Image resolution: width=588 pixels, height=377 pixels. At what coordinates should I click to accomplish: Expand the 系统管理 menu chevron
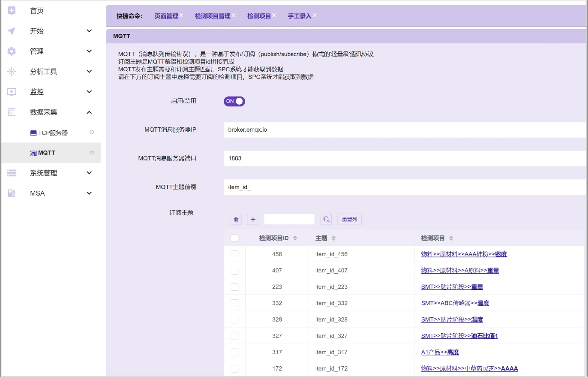click(89, 173)
